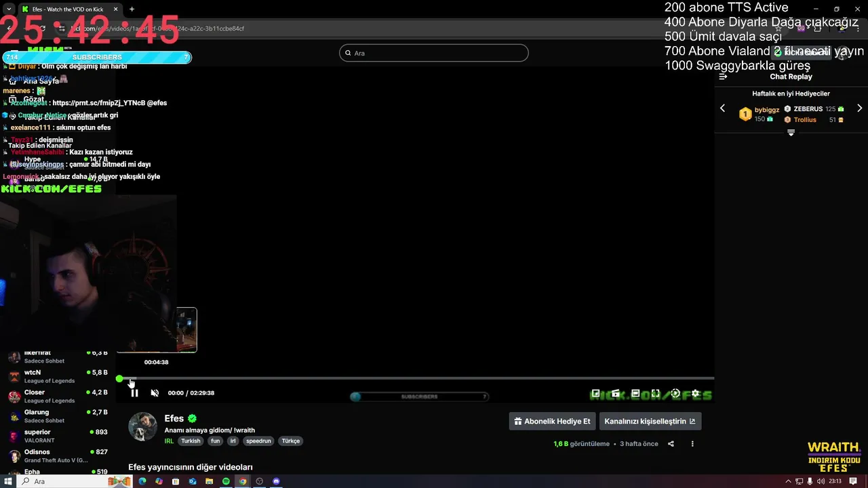Click the Türkçe tag
This screenshot has width=868, height=488.
point(290,441)
